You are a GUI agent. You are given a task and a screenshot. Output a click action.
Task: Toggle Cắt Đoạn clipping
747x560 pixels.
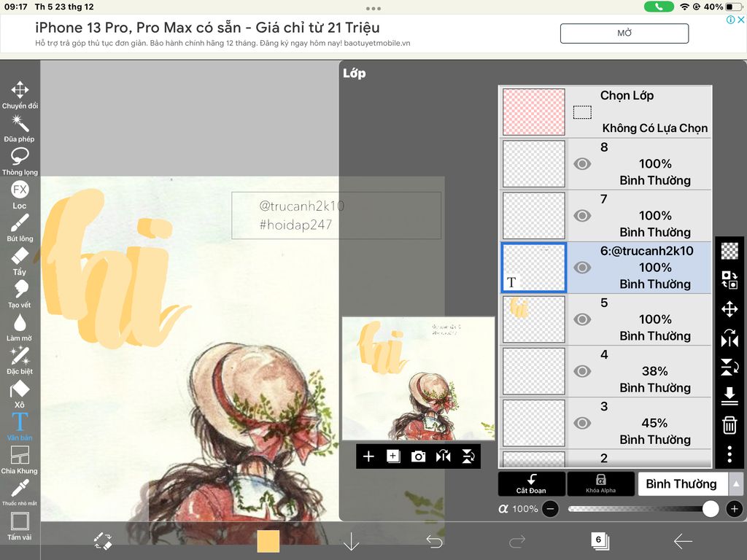[x=531, y=484]
